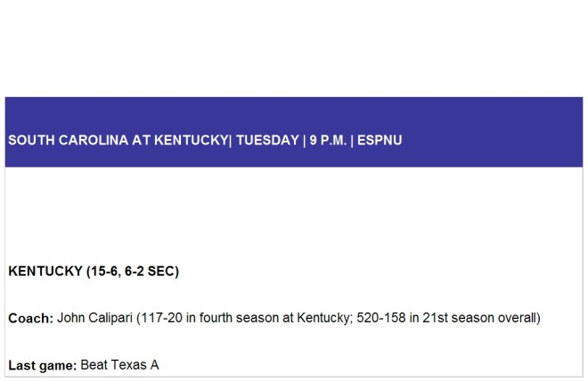Click the 520-158 overall record
Image resolution: width=588 pixels, height=382 pixels.
coord(381,318)
